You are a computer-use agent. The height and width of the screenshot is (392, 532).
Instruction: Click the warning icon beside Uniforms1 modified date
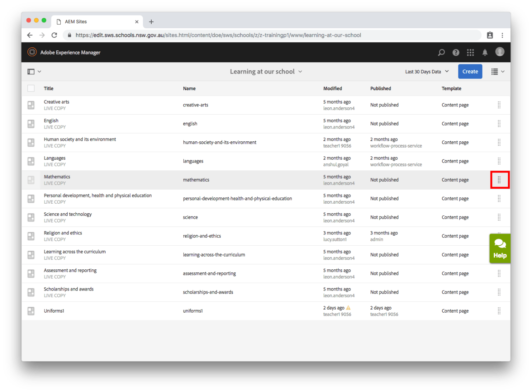click(348, 308)
